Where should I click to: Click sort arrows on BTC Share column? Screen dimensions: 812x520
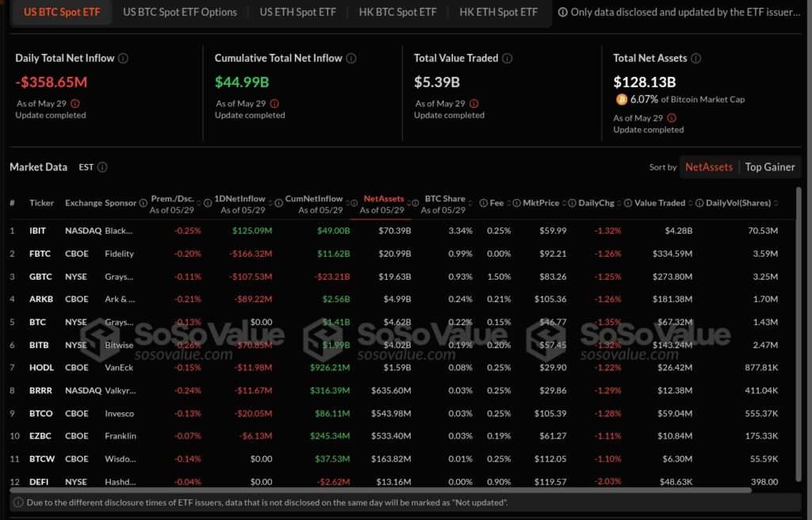pos(469,203)
